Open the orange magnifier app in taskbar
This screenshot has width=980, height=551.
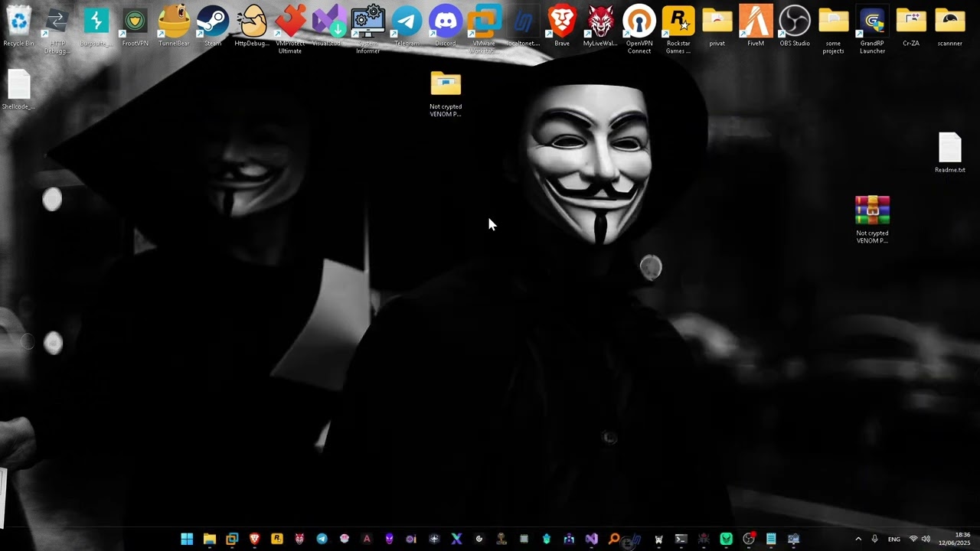click(614, 539)
